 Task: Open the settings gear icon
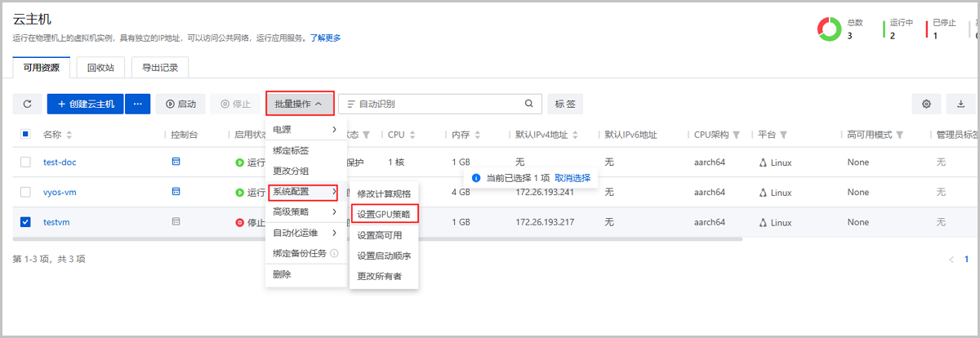pos(926,105)
